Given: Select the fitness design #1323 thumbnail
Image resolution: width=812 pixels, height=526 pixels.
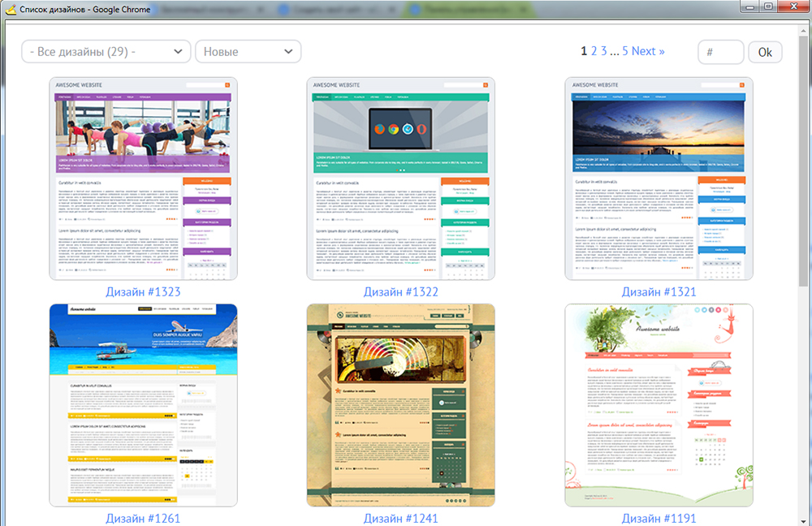Looking at the screenshot, I should 143,179.
